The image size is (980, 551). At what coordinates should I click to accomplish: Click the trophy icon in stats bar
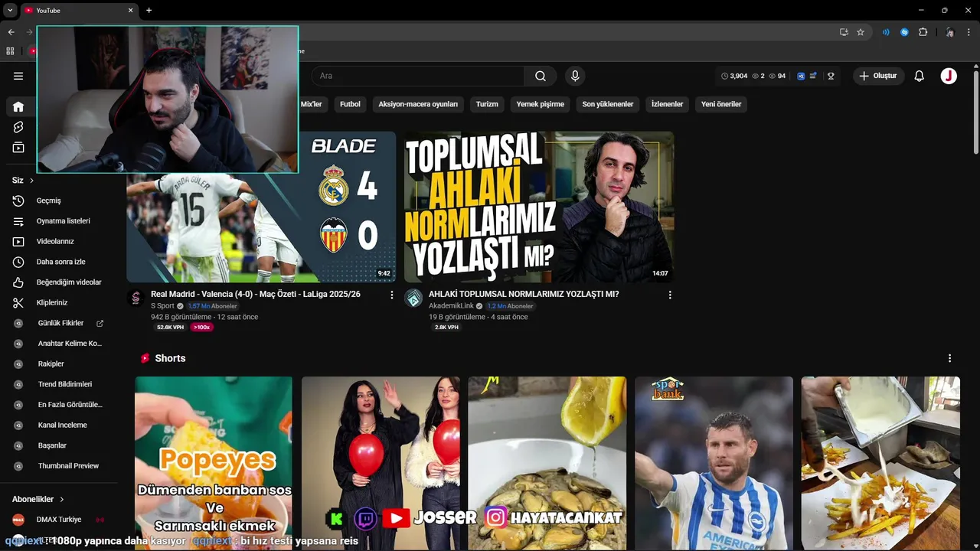tap(831, 76)
